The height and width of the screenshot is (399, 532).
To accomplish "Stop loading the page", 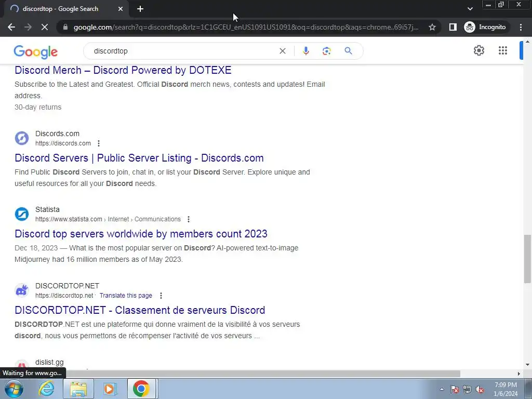I will click(x=45, y=27).
